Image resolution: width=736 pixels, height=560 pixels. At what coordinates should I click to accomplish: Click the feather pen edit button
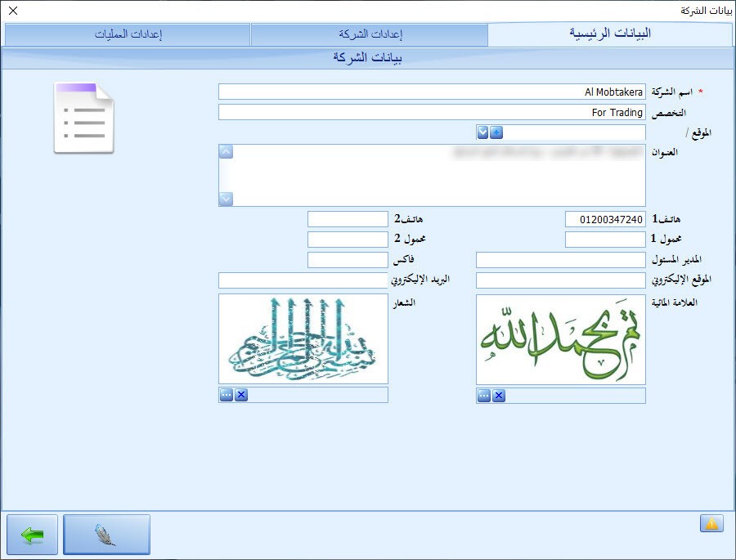(x=106, y=534)
